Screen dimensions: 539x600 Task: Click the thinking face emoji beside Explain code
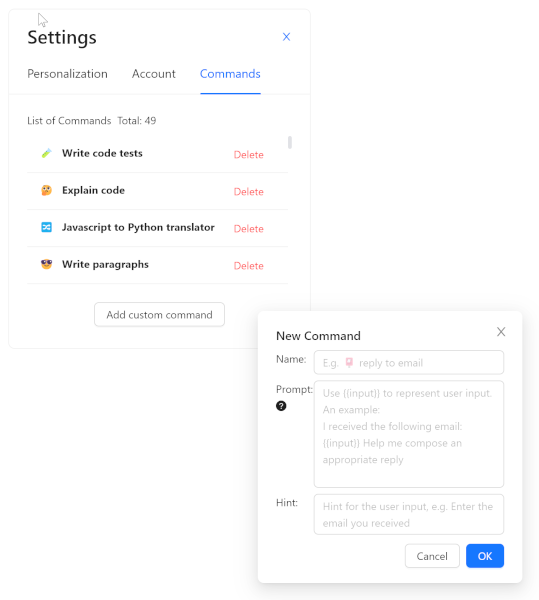[x=46, y=190]
